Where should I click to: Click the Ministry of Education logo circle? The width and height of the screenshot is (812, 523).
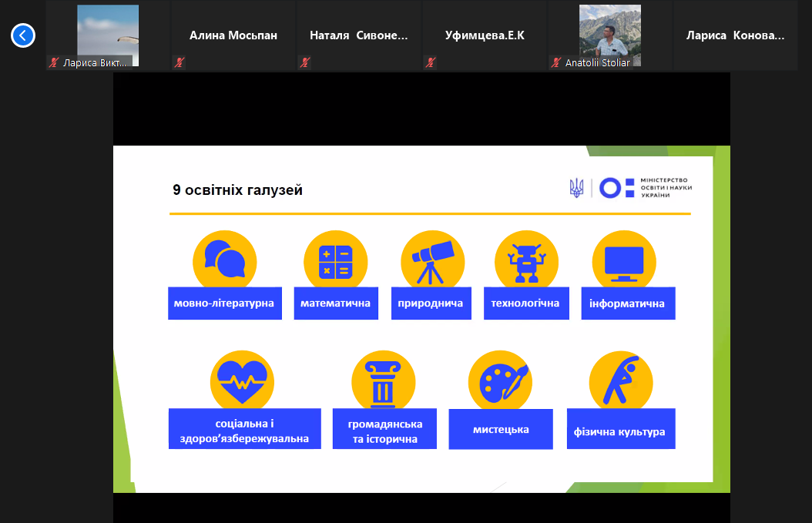pos(610,188)
